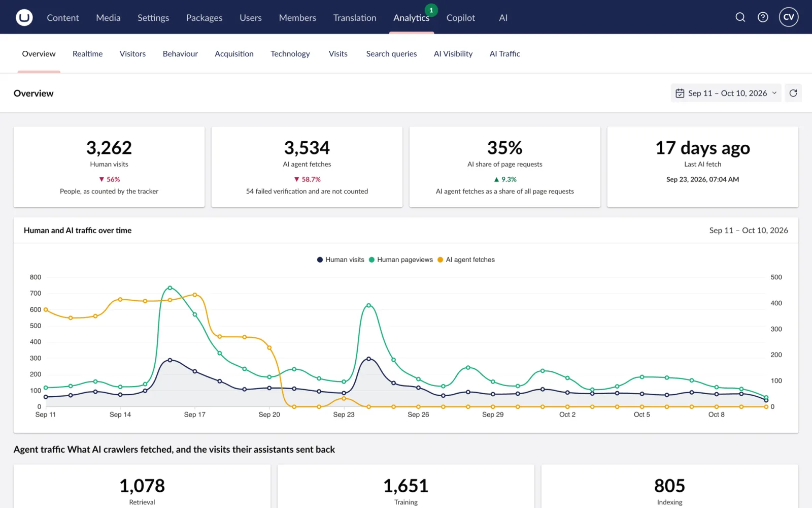Open the search magnifier icon
This screenshot has width=812, height=508.
pos(740,17)
